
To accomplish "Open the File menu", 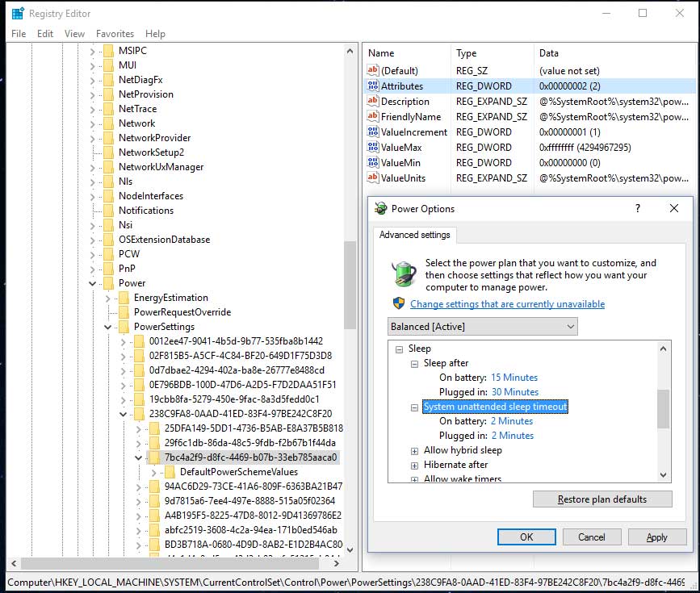I will 19,33.
